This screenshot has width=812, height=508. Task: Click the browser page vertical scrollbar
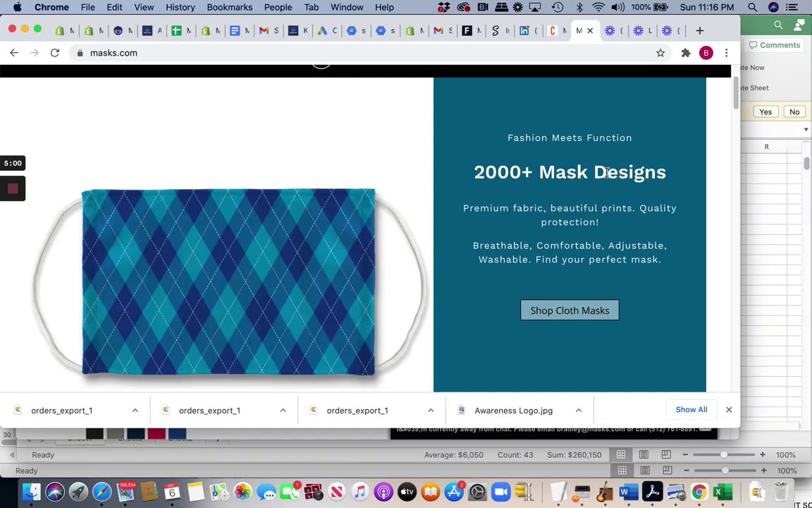tap(735, 93)
